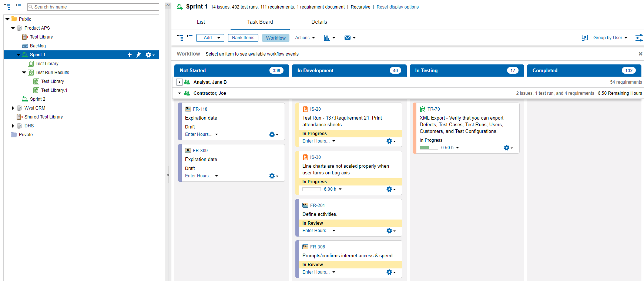Open gear menu on FR-118 card

(x=274, y=134)
